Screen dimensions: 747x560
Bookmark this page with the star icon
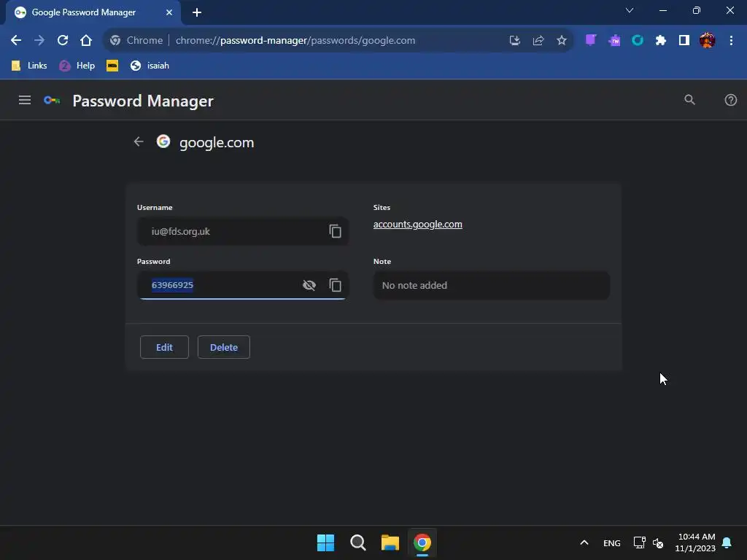(562, 41)
